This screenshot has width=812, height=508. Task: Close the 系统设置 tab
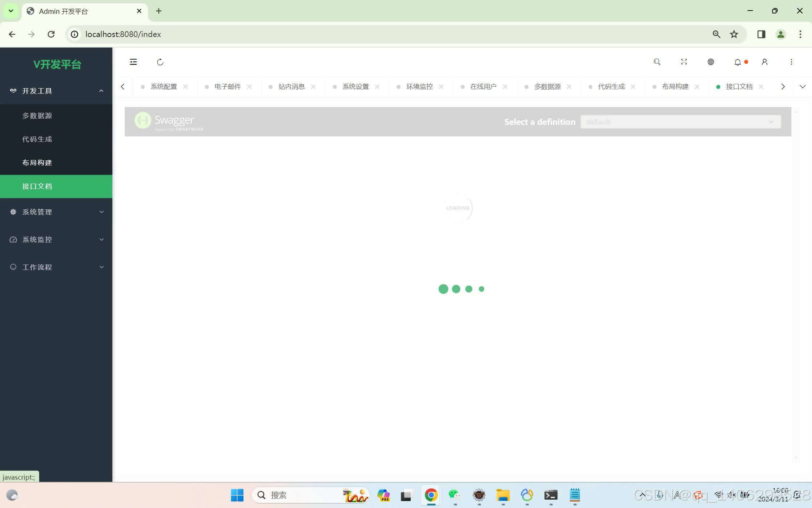377,87
